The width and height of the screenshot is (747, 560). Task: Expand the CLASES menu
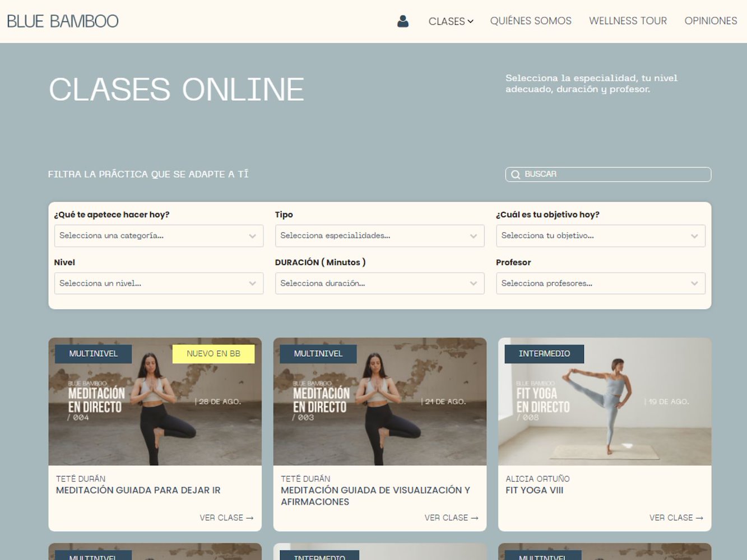pyautogui.click(x=451, y=21)
